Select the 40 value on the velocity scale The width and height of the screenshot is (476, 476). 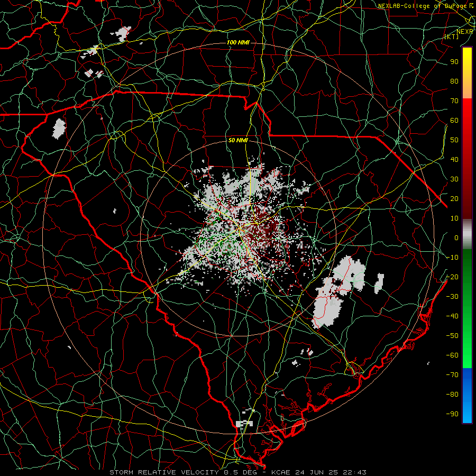tap(454, 159)
